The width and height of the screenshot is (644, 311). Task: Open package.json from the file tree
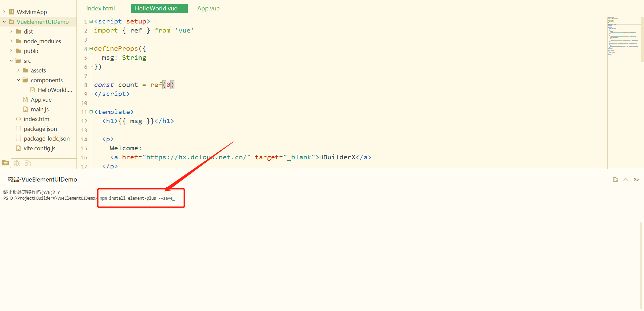click(x=40, y=129)
